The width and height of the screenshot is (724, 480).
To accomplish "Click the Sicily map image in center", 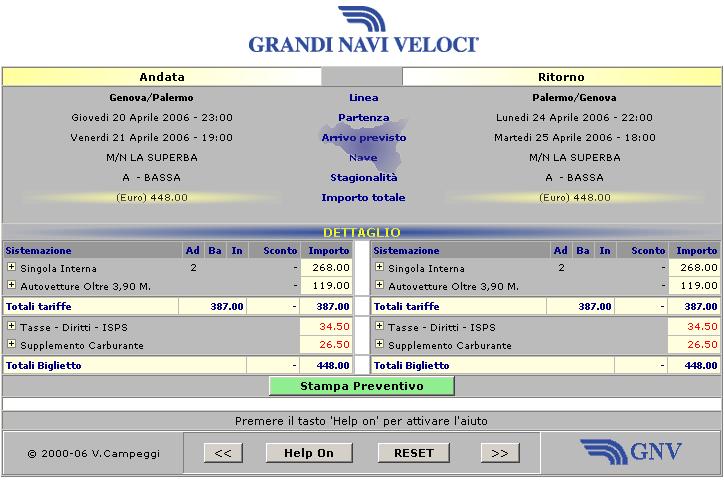I will coord(361,152).
